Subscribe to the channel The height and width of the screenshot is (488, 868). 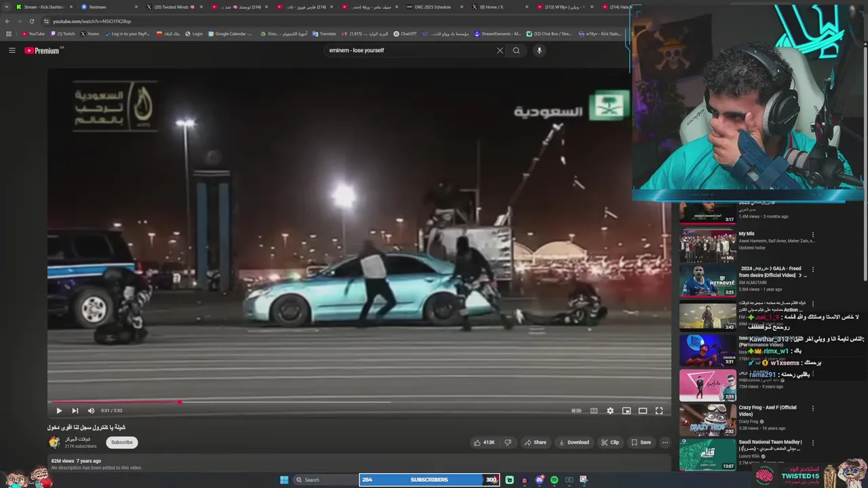point(122,443)
